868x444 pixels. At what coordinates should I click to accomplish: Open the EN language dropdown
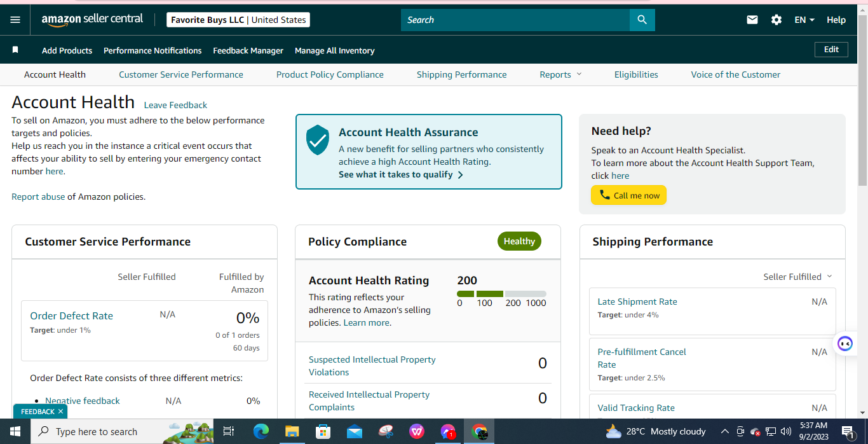(804, 20)
